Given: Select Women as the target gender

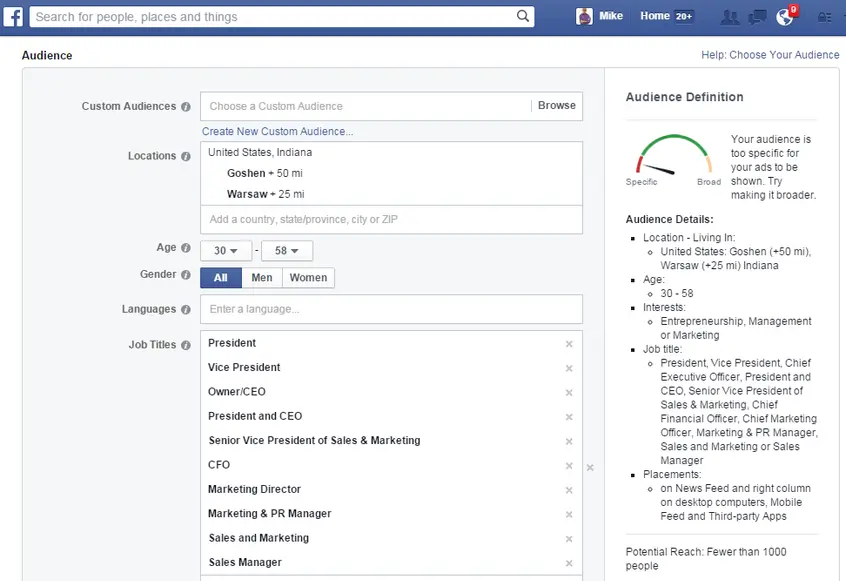Looking at the screenshot, I should pos(308,277).
